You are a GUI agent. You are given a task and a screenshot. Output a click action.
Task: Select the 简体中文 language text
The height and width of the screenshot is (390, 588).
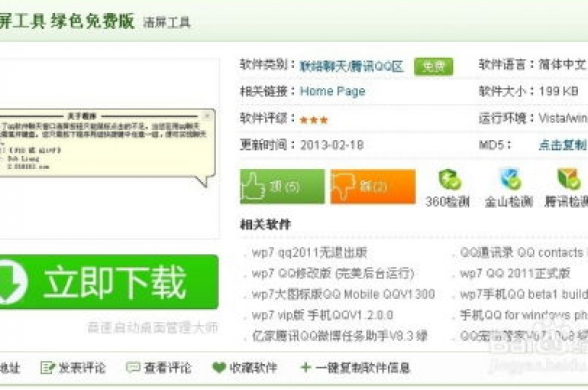(x=562, y=64)
